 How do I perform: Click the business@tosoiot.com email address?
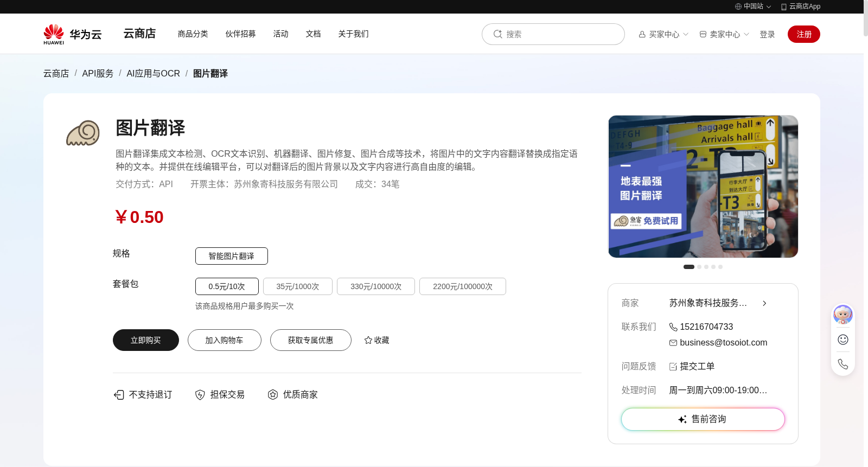click(x=724, y=343)
